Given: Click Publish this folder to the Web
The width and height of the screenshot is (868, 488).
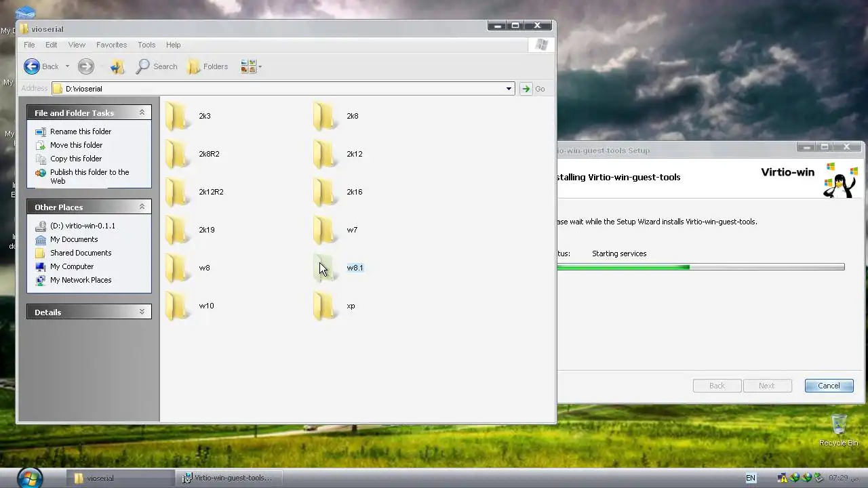Looking at the screenshot, I should [90, 176].
